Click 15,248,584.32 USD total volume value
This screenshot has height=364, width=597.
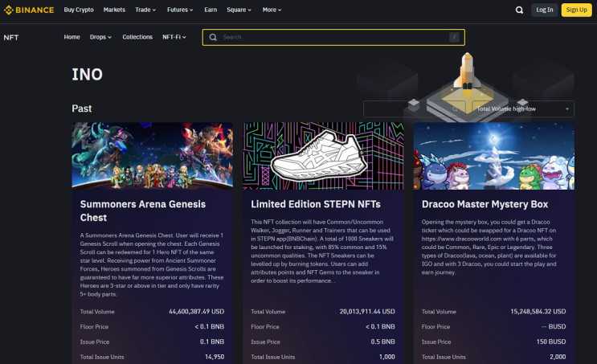tap(538, 312)
